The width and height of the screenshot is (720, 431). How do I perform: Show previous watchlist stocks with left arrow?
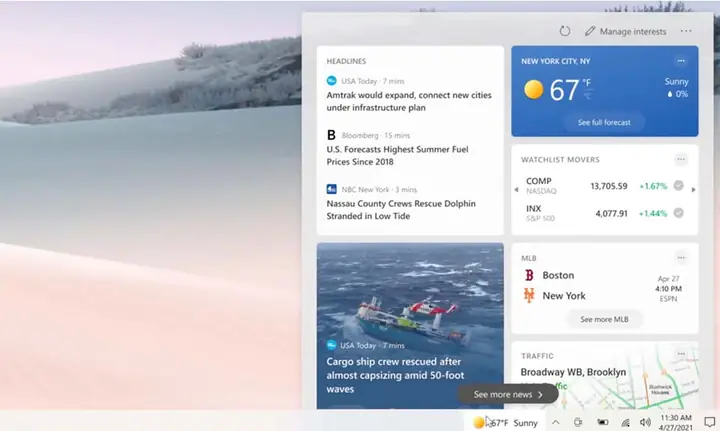pos(517,188)
